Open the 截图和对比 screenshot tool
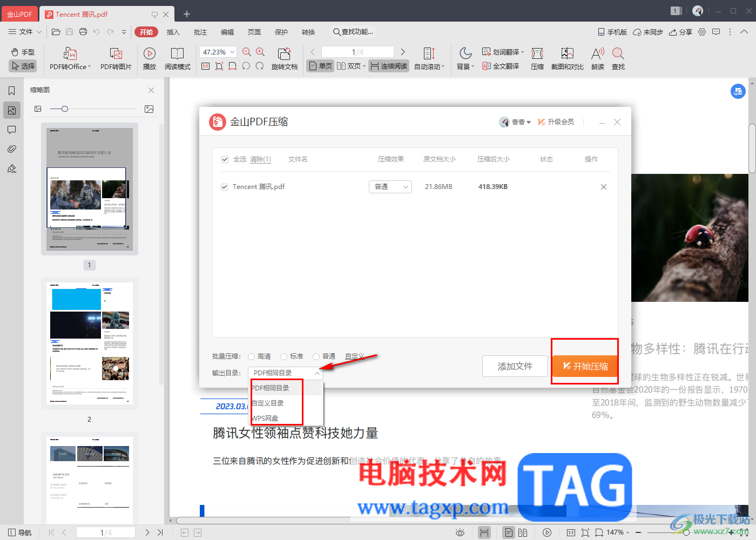The image size is (756, 540). 568,59
